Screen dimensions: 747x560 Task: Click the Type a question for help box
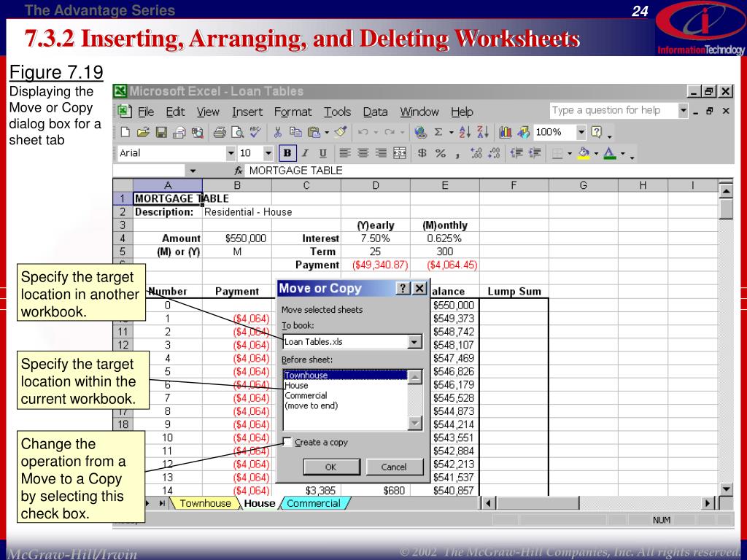tap(614, 111)
